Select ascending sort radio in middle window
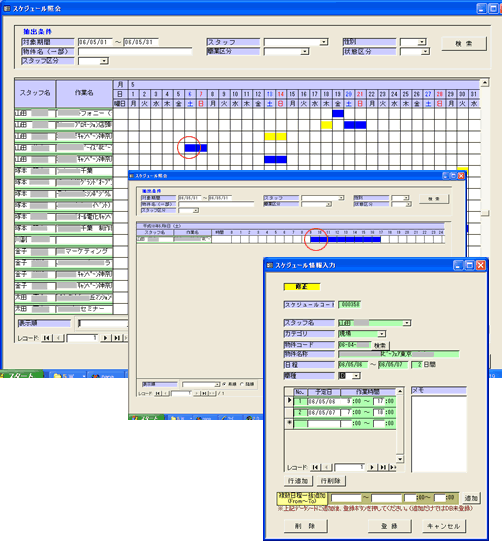The image size is (502, 541). click(224, 384)
